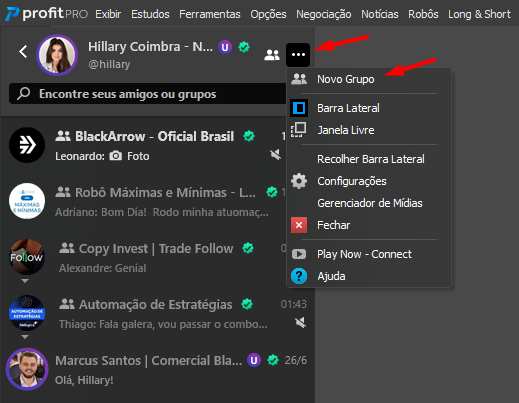Open the Negociação menu

click(324, 14)
